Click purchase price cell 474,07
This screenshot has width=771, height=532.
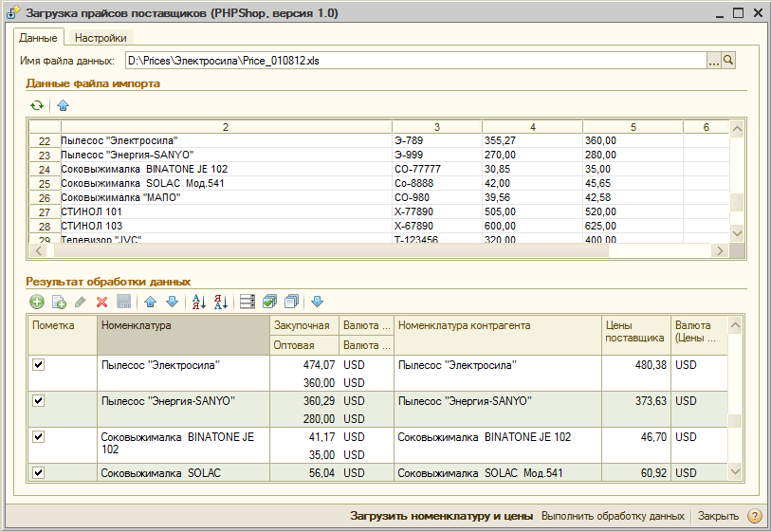(x=304, y=365)
